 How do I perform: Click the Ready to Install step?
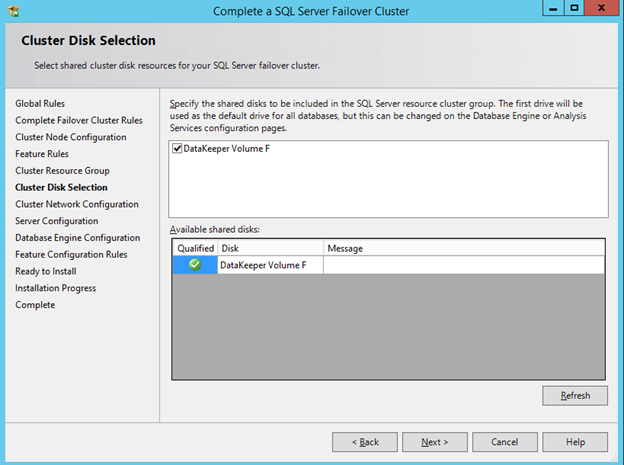click(45, 271)
